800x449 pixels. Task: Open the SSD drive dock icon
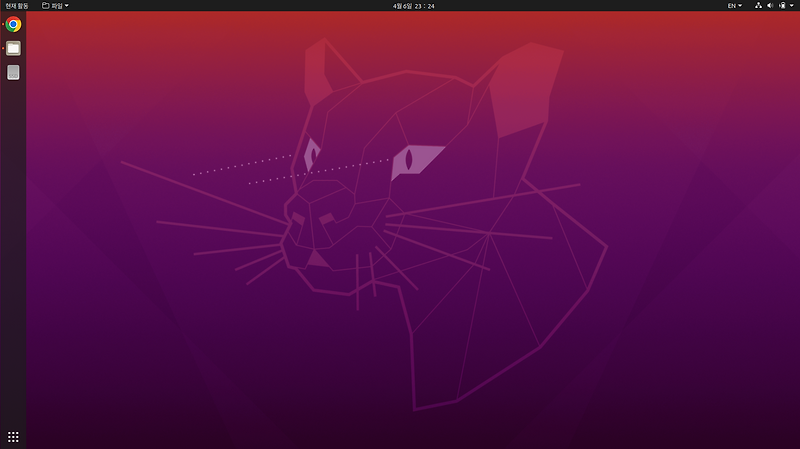tap(13, 72)
